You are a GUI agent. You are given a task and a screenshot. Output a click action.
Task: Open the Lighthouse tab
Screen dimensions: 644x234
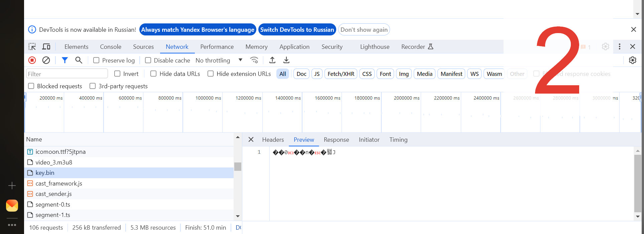tap(375, 47)
